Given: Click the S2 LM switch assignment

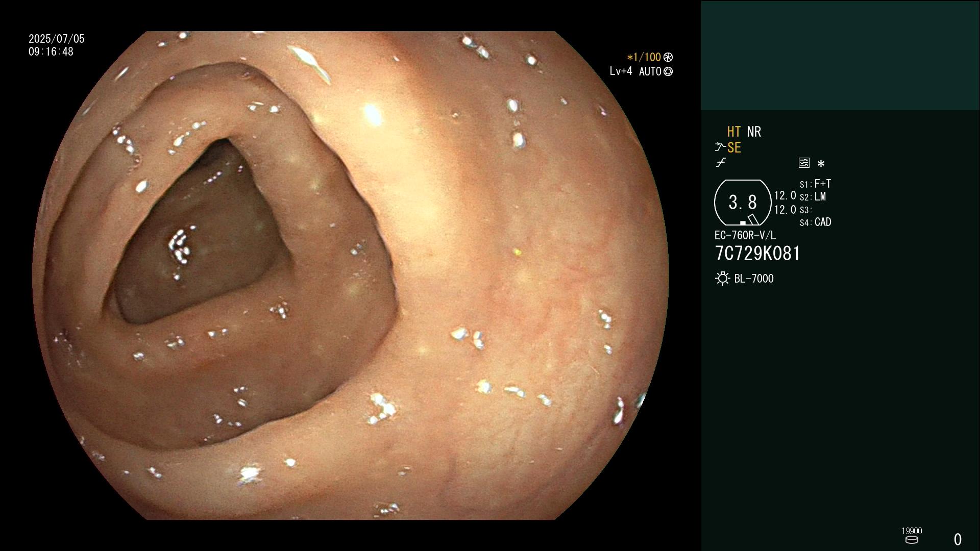Looking at the screenshot, I should (x=813, y=196).
